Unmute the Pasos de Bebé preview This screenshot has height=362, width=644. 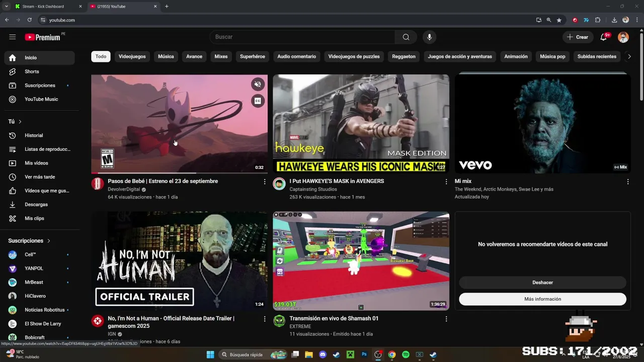pos(258,84)
